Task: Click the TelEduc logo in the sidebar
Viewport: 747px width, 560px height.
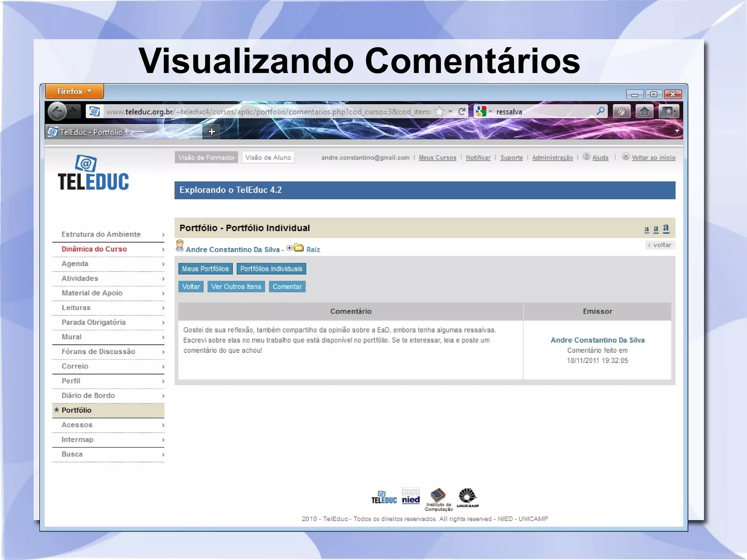Action: click(x=93, y=173)
